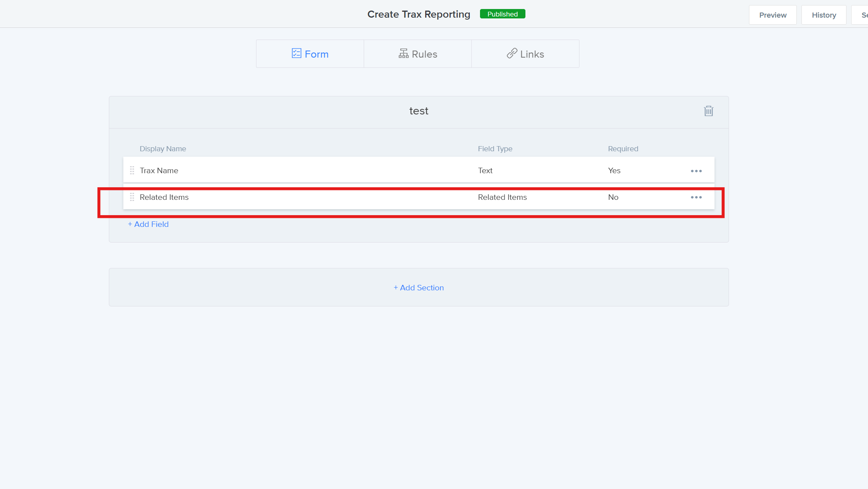Click the partially visible button right of History

click(x=861, y=15)
